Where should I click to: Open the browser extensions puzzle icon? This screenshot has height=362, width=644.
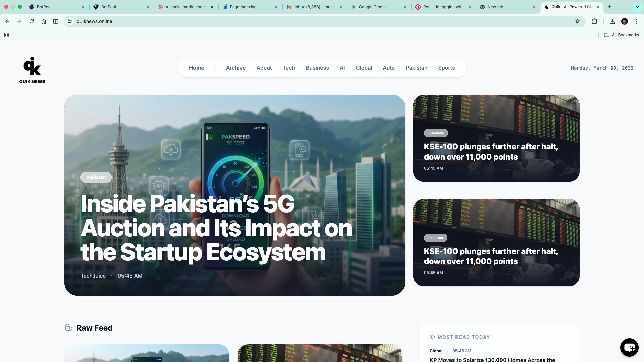point(594,21)
